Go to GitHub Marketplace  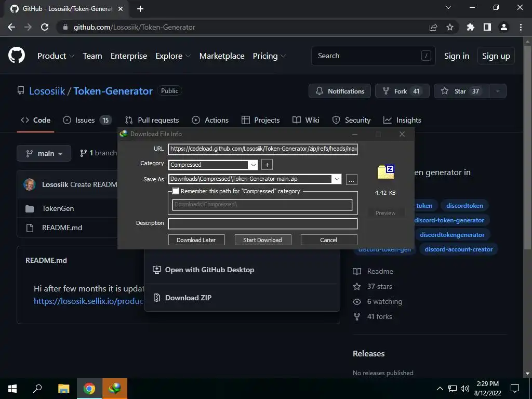coord(222,56)
